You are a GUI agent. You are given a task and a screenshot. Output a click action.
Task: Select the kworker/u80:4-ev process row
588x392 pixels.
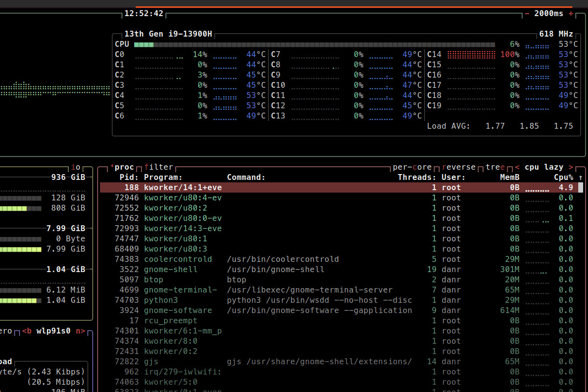coord(339,197)
